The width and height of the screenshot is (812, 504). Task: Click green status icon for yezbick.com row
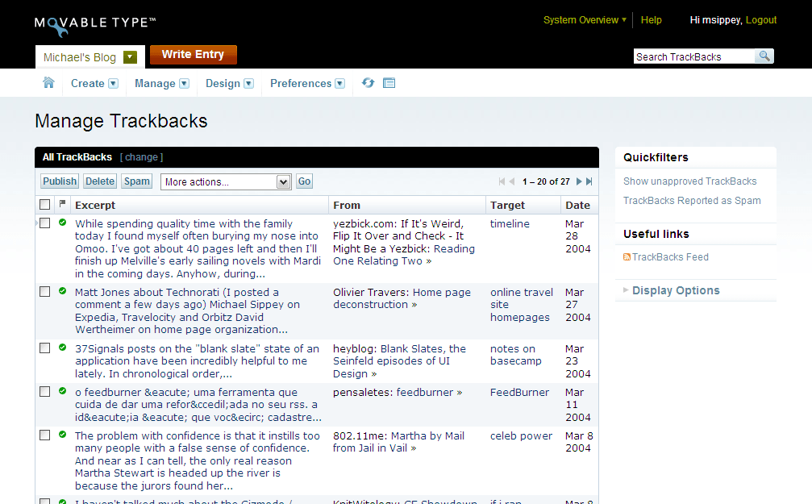[x=63, y=223]
